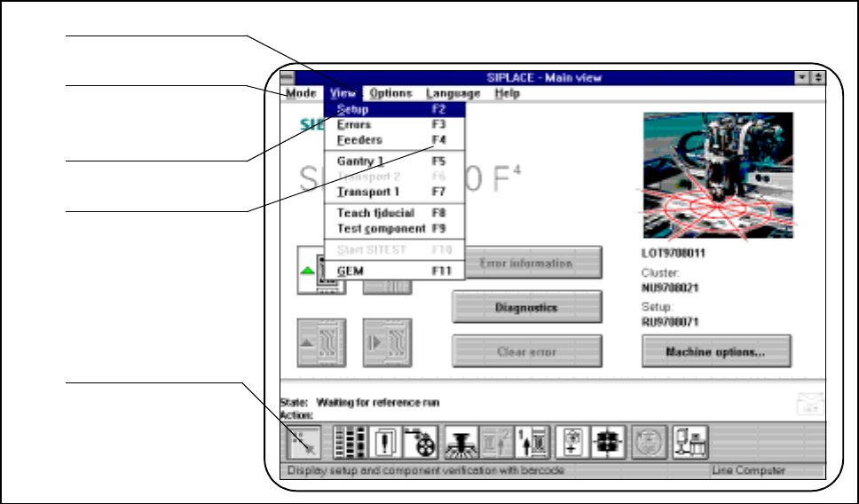Click the lot name LOT9708011
The image size is (859, 504).
coord(674,254)
